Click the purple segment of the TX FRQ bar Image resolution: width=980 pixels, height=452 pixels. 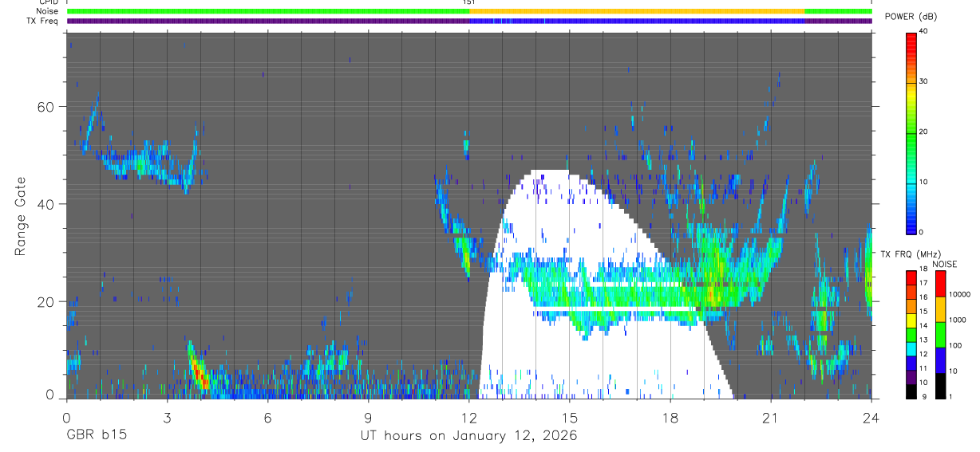coord(911,377)
